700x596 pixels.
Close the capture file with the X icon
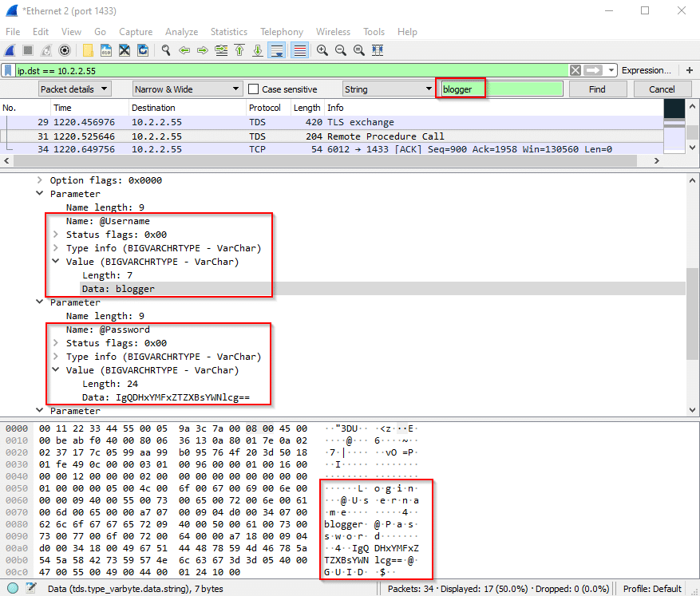point(123,49)
